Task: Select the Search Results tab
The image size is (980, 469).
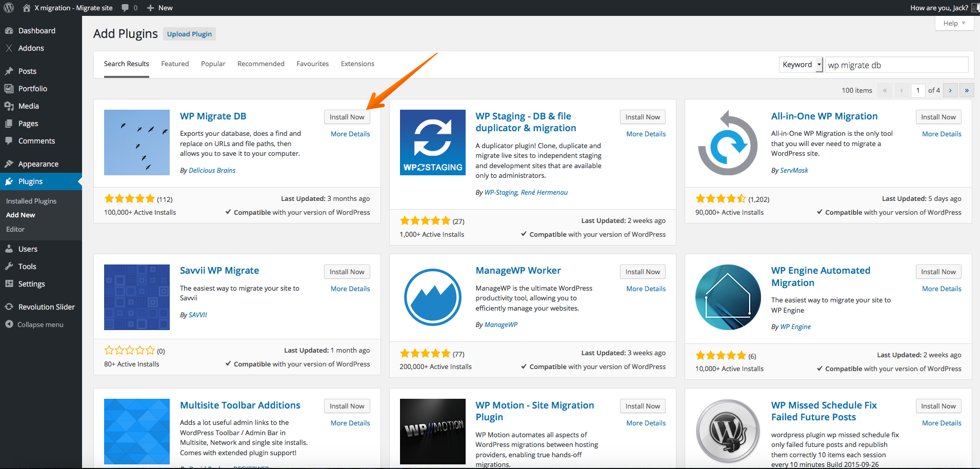Action: point(127,64)
